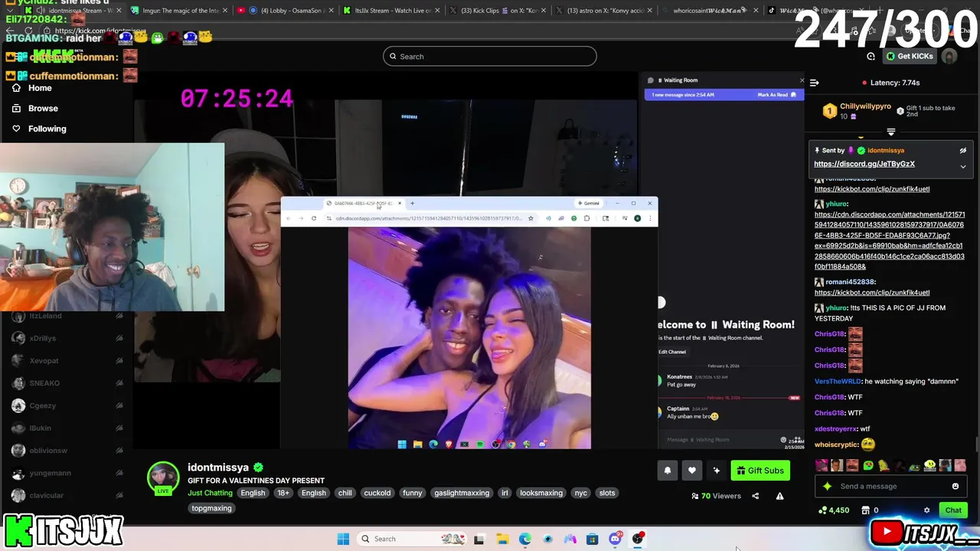The image size is (980, 551).
Task: Click the idontmissya channel name below the video
Action: tap(218, 468)
